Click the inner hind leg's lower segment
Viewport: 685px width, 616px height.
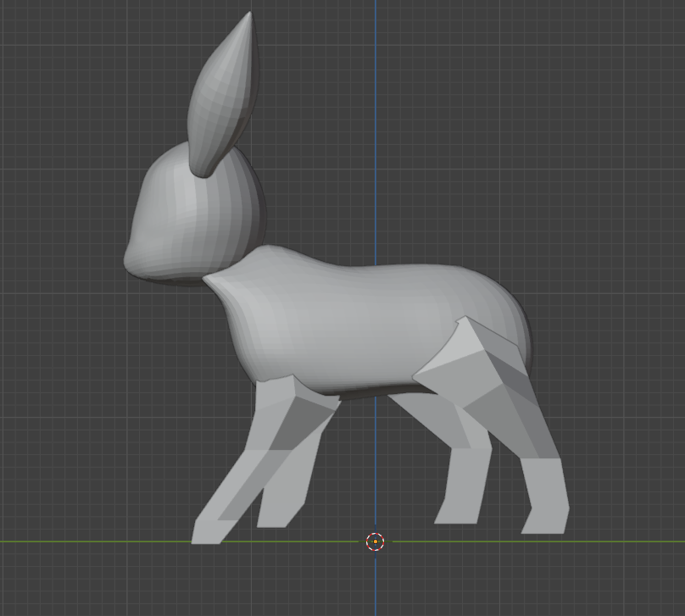point(458,487)
